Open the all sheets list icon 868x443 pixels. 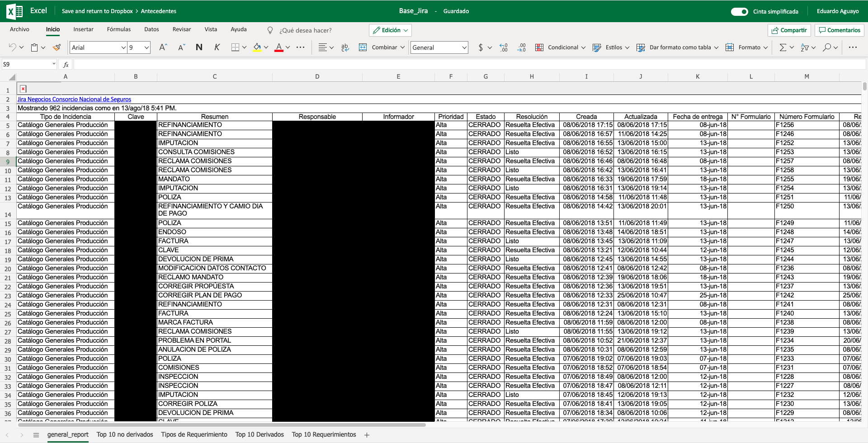[x=36, y=435]
